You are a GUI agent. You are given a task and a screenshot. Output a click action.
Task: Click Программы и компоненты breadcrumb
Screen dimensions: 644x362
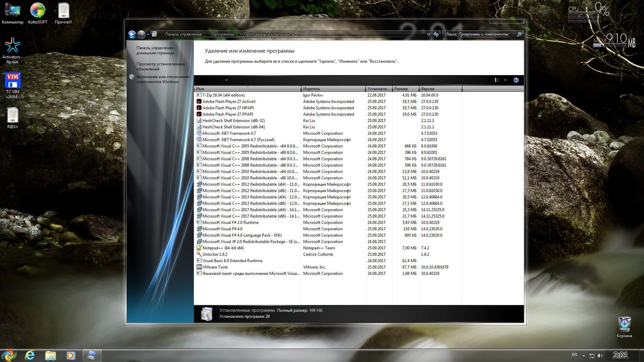(269, 34)
